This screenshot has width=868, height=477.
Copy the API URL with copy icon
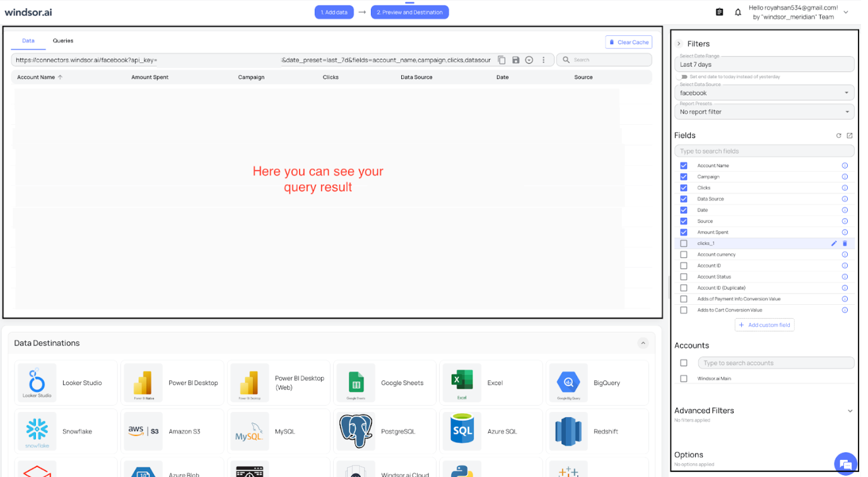tap(502, 60)
